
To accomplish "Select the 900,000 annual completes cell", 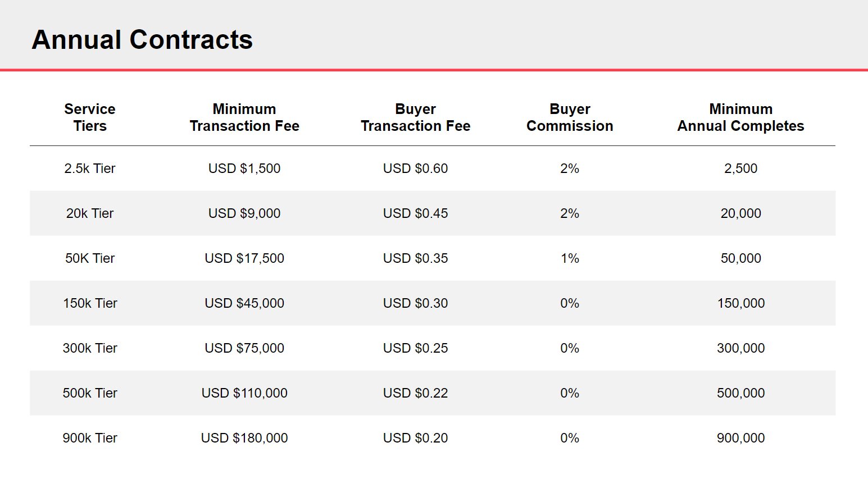I will (x=740, y=438).
